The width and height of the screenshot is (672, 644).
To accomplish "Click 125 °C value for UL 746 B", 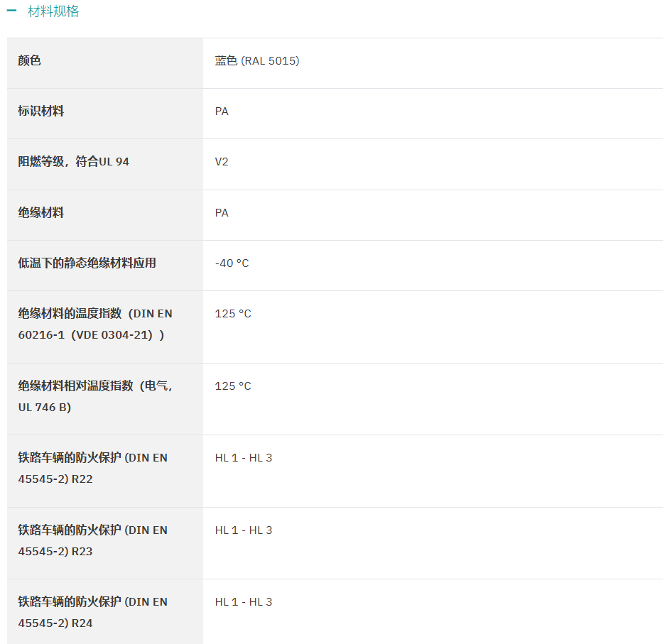I will (233, 386).
